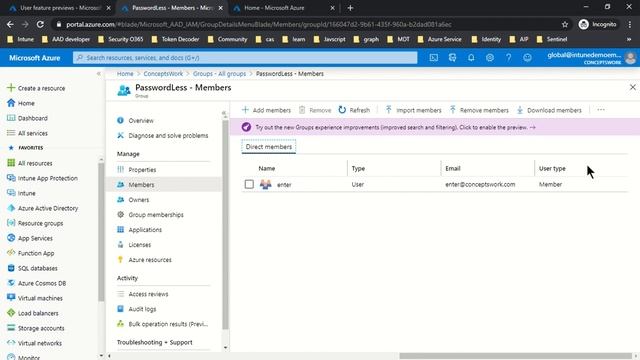
Task: Click the group menu vertical scrollbar
Action: point(225,224)
